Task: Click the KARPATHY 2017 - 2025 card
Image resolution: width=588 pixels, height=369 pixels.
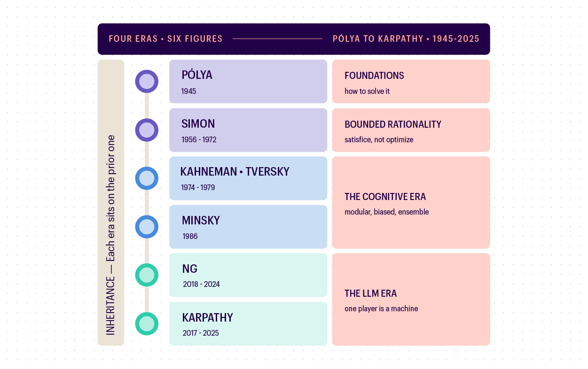Action: point(248,324)
